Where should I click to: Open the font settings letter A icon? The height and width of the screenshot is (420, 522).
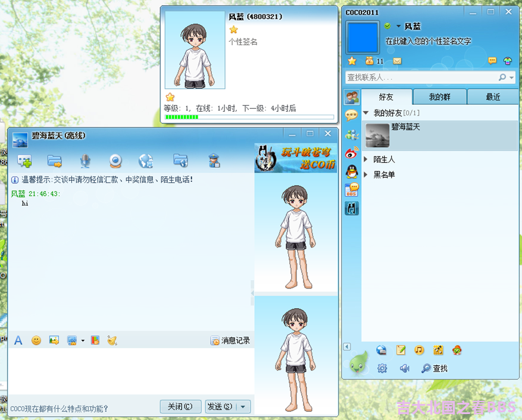tap(18, 340)
